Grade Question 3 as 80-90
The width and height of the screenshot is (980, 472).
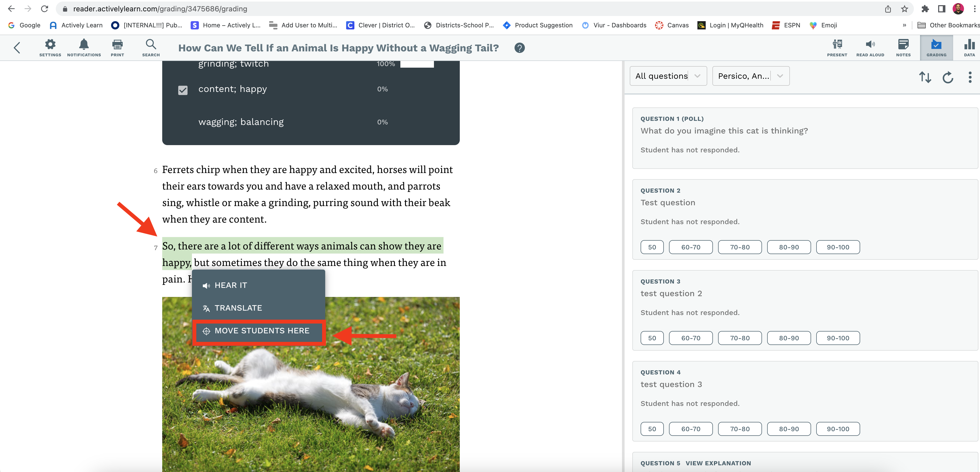pyautogui.click(x=789, y=338)
